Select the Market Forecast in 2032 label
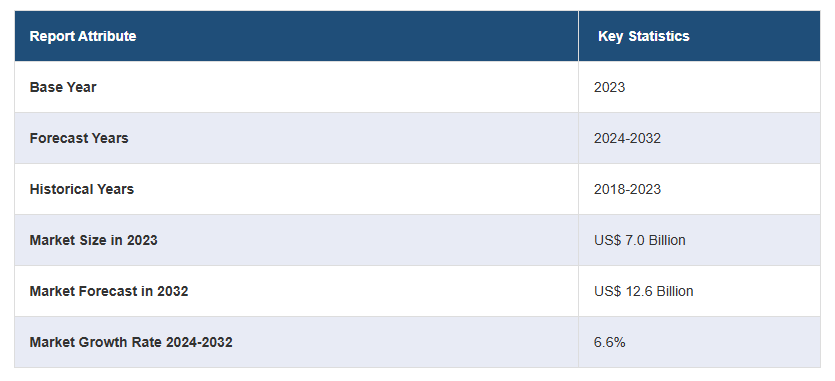 109,291
